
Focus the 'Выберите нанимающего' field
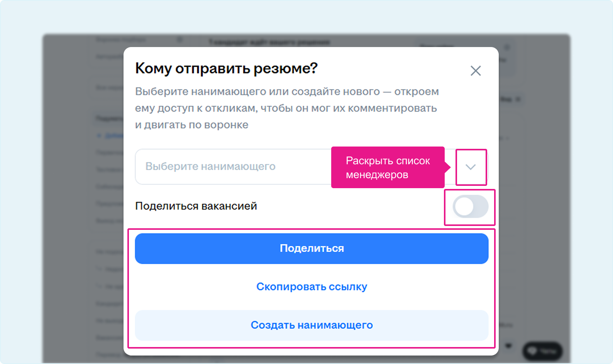click(x=312, y=167)
